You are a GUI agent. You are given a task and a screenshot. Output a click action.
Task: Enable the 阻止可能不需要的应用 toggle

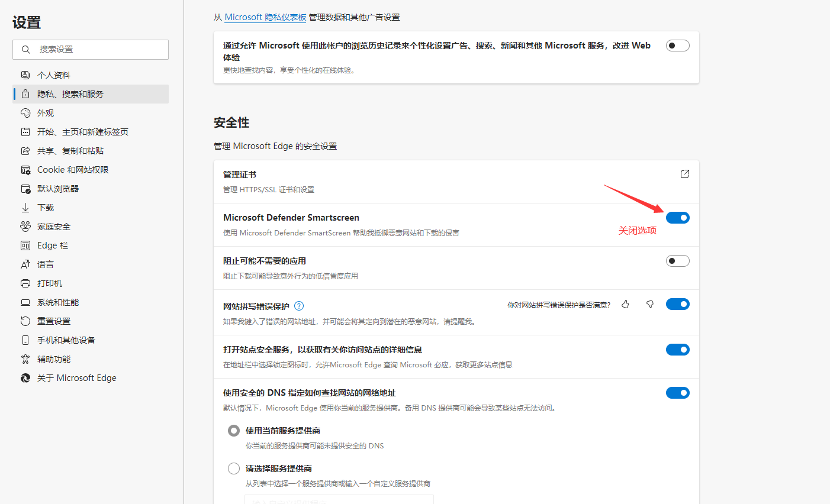coord(678,261)
